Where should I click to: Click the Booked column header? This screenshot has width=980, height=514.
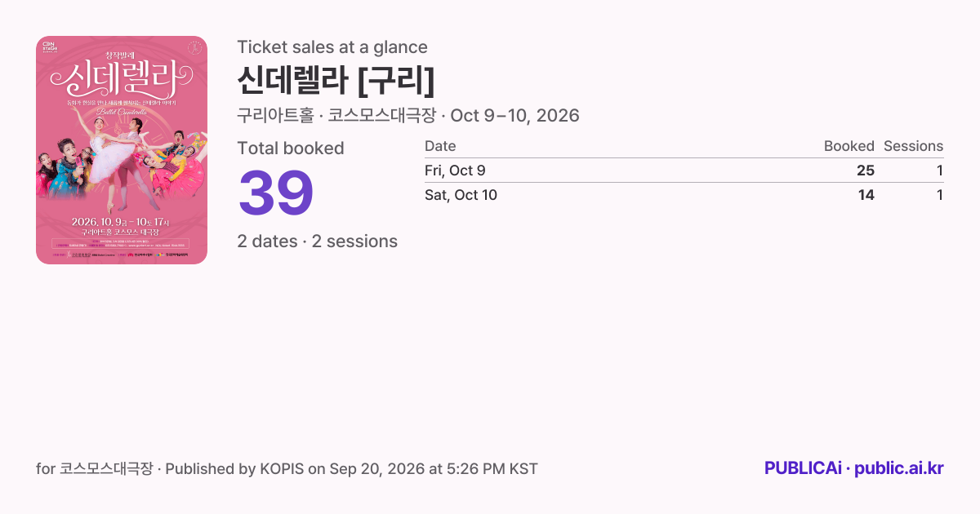tap(849, 146)
